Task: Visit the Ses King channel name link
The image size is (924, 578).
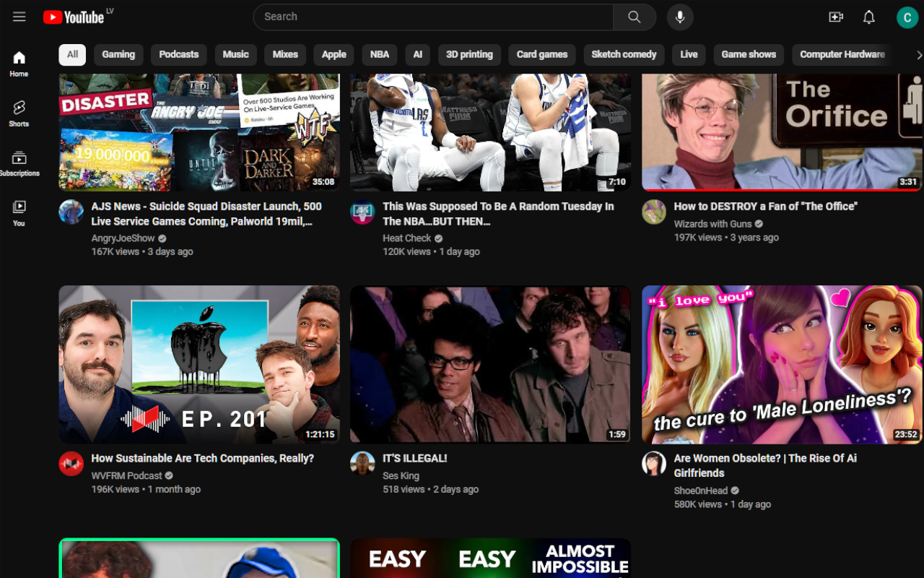Action: coord(401,476)
